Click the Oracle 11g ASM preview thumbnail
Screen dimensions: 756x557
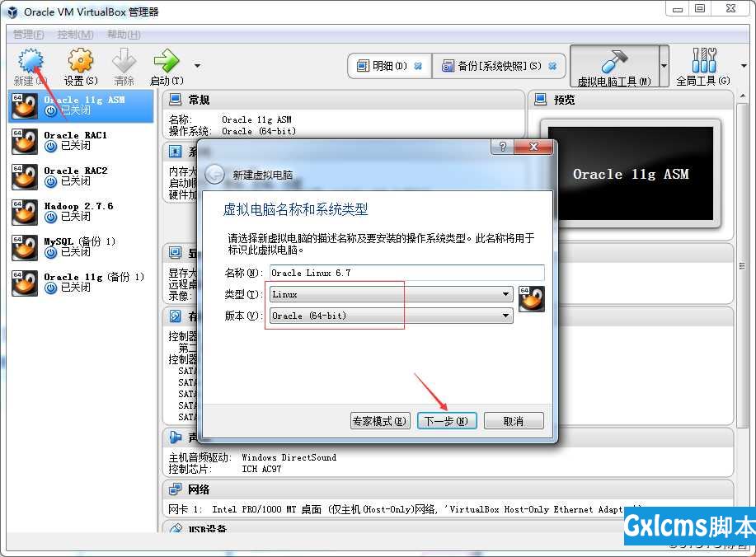630,174
